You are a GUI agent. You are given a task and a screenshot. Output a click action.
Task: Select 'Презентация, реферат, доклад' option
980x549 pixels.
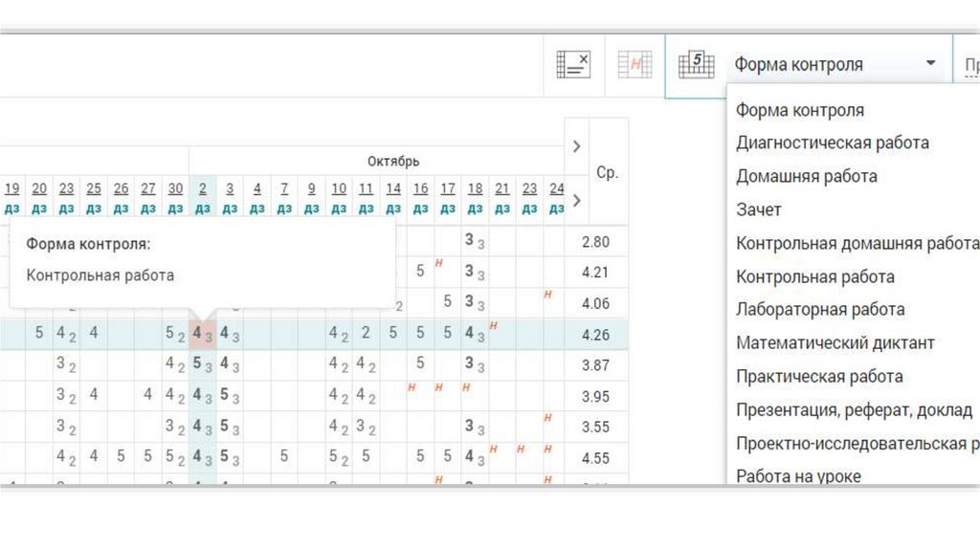(x=854, y=410)
